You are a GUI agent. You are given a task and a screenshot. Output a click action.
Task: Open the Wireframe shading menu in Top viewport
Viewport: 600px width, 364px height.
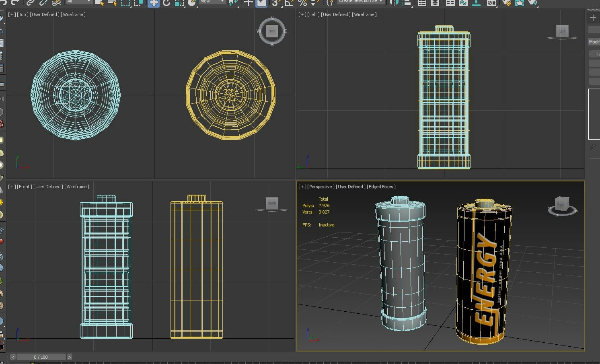tap(74, 14)
